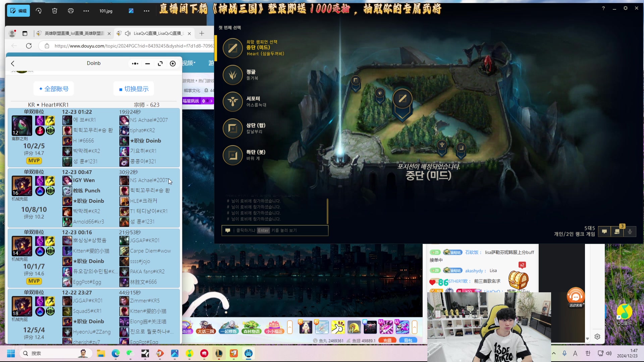Open League of Legends from the taskbar
644x362 pixels.
click(219, 353)
